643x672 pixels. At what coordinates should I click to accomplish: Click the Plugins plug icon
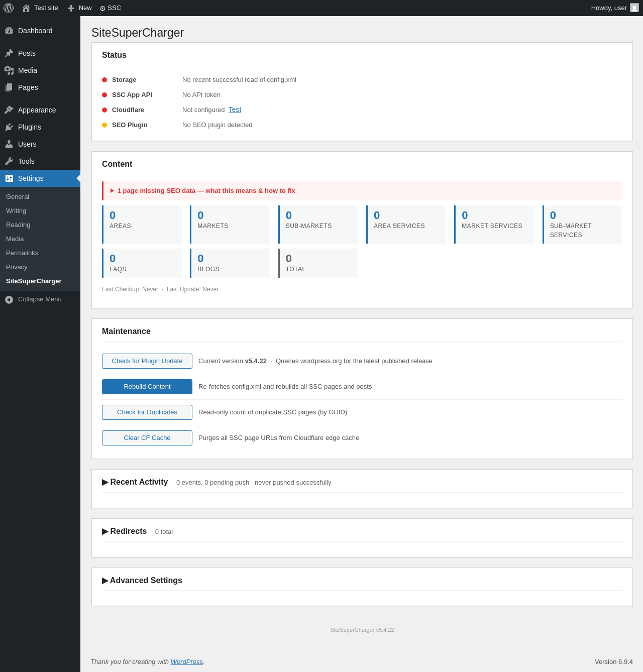[9, 127]
